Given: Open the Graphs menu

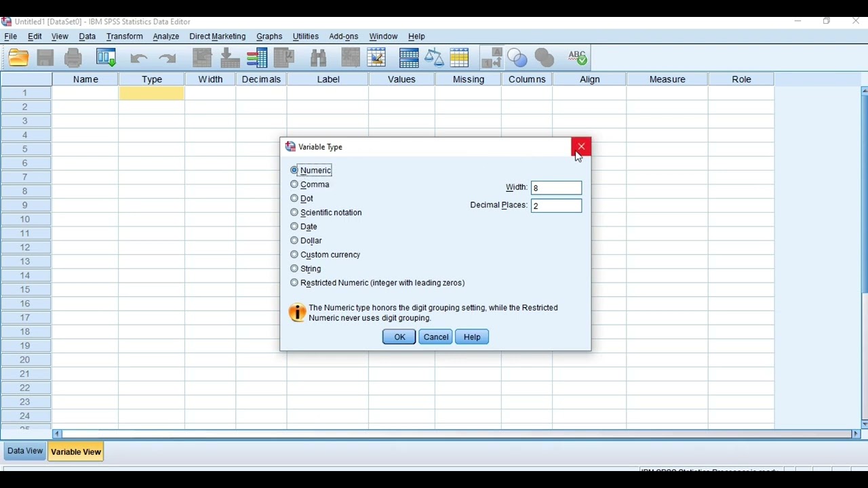Looking at the screenshot, I should pyautogui.click(x=269, y=37).
